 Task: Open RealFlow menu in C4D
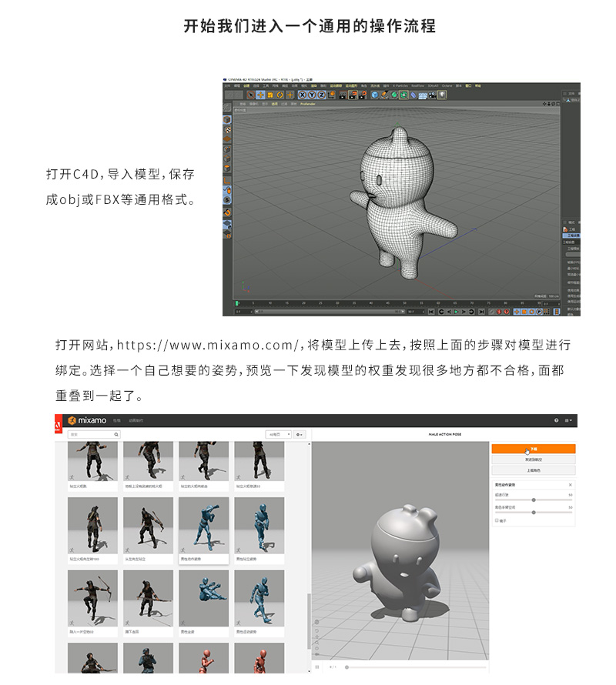[x=417, y=85]
